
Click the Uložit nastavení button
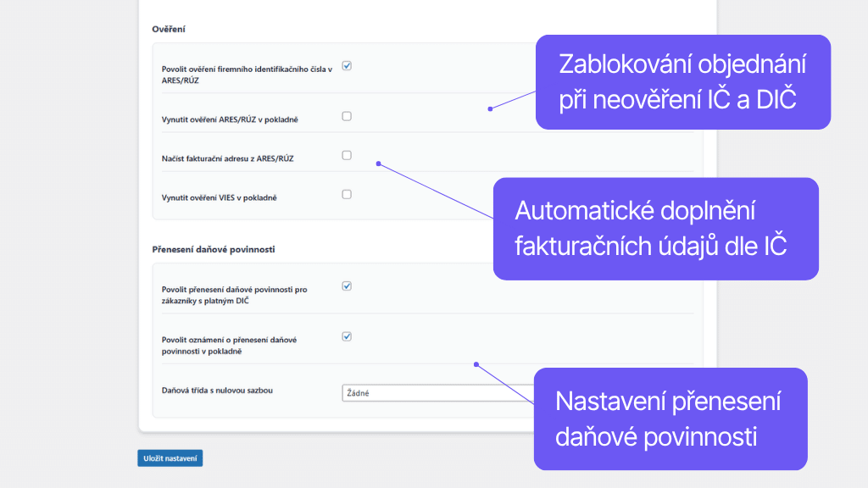click(x=170, y=458)
